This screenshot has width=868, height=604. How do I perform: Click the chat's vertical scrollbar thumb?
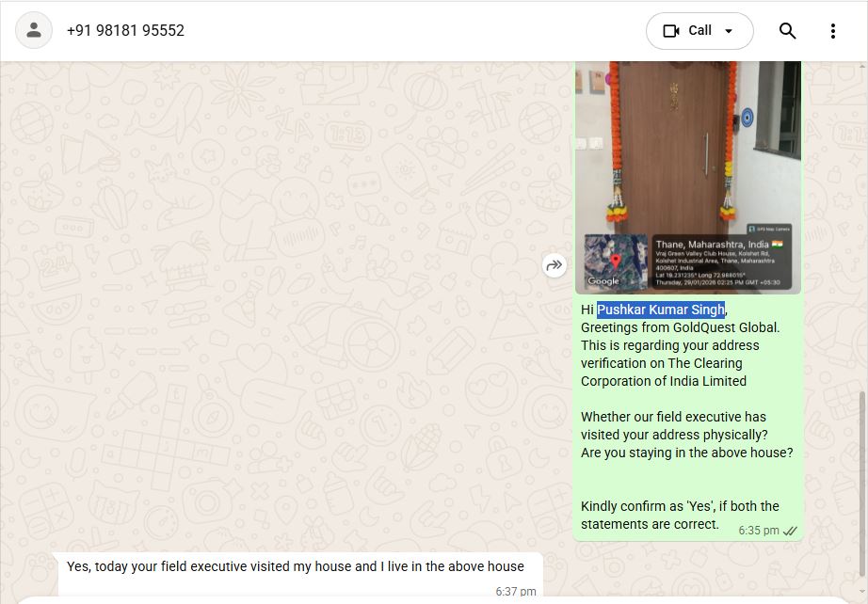[862, 483]
